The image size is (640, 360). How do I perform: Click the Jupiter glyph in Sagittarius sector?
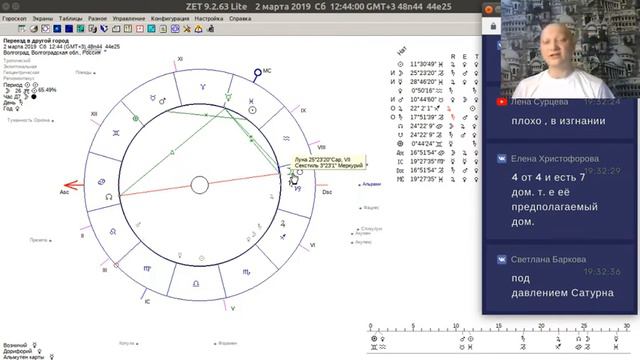pos(282,223)
